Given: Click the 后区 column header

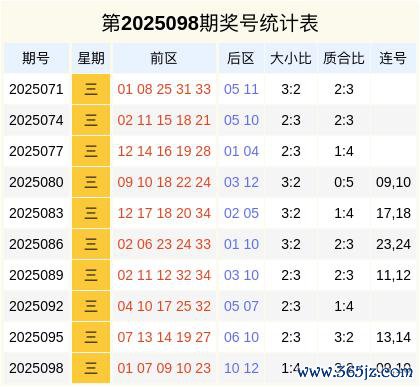Looking at the screenshot, I should 241,58.
